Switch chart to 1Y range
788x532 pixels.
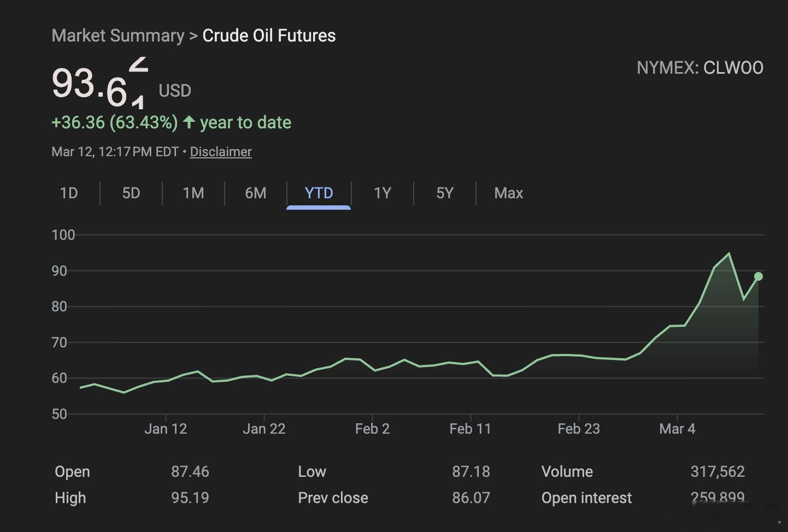click(x=383, y=193)
